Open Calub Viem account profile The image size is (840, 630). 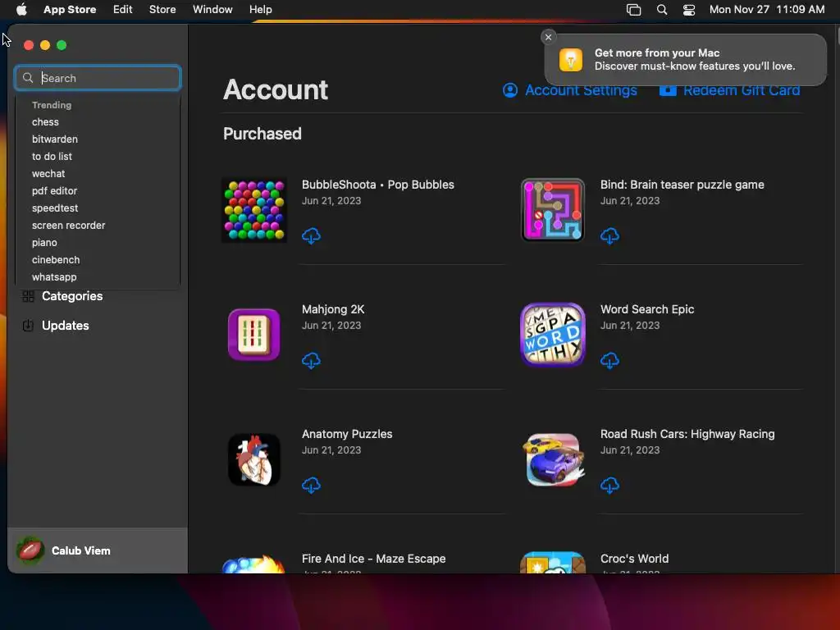point(98,550)
